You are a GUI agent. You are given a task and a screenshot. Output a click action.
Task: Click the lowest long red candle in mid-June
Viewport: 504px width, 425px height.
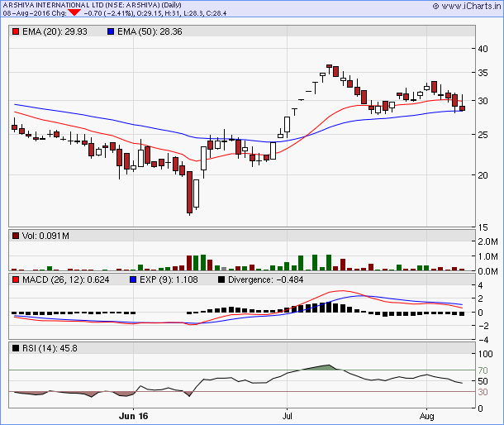point(190,193)
